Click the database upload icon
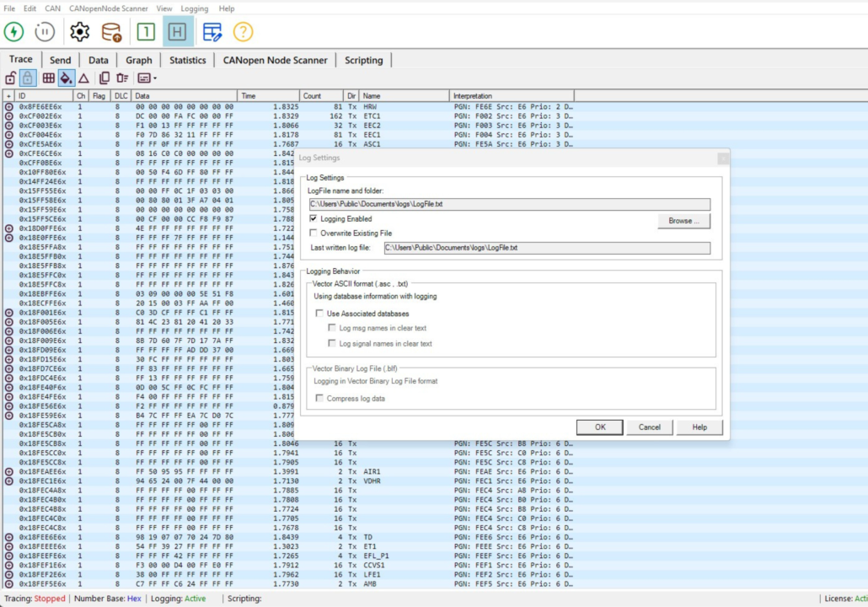 [111, 32]
